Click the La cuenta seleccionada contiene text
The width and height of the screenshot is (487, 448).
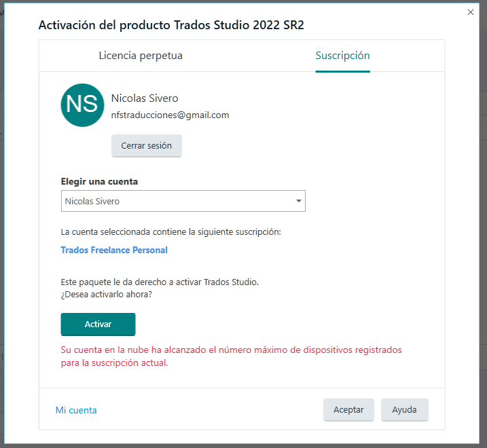click(170, 232)
